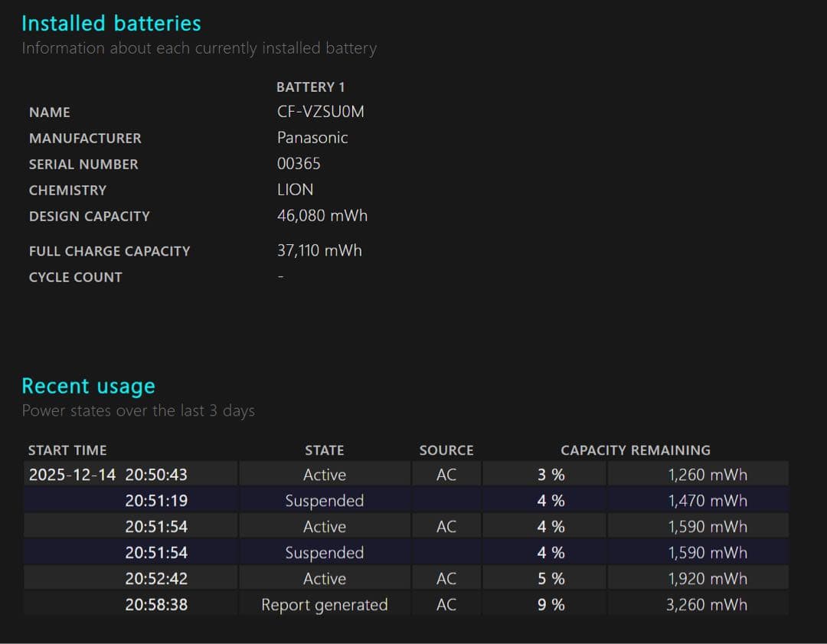
Task: Select the BATTERY 1 column header
Action: tap(310, 87)
